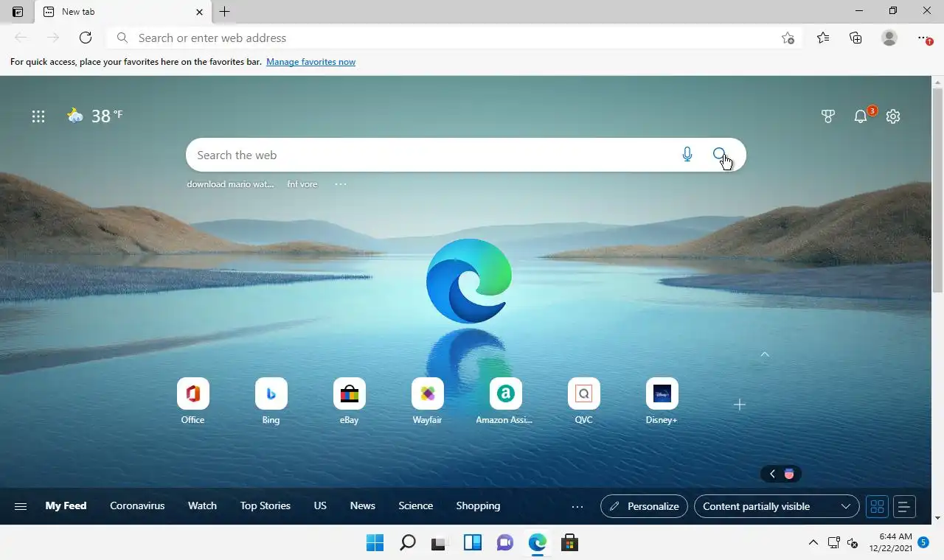Open the Collections icon
The width and height of the screenshot is (944, 560).
click(x=855, y=38)
